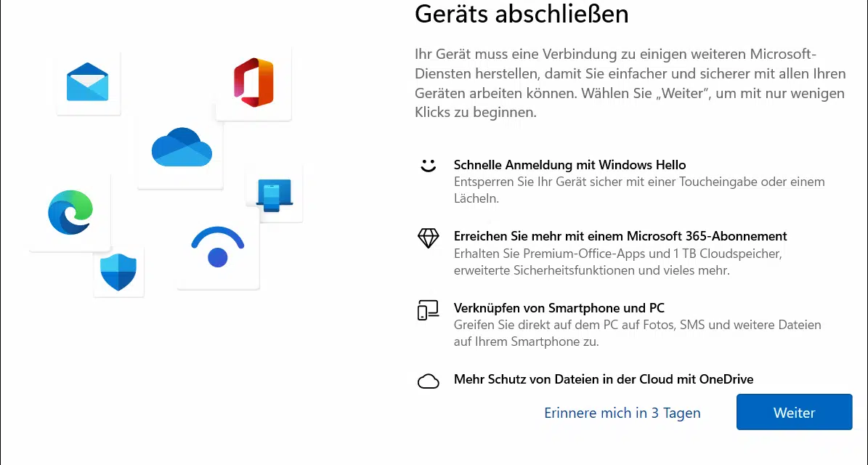Click the Windows Hello eye icon tile

click(x=218, y=248)
